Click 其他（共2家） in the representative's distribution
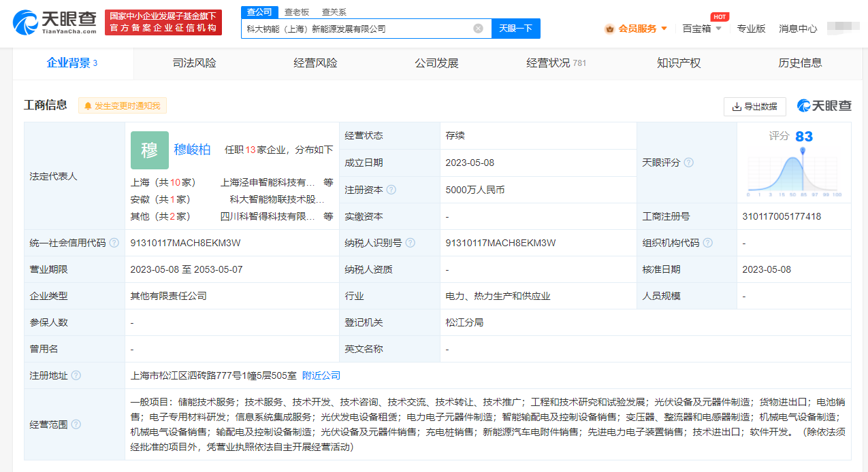The height and width of the screenshot is (472, 868). [161, 216]
